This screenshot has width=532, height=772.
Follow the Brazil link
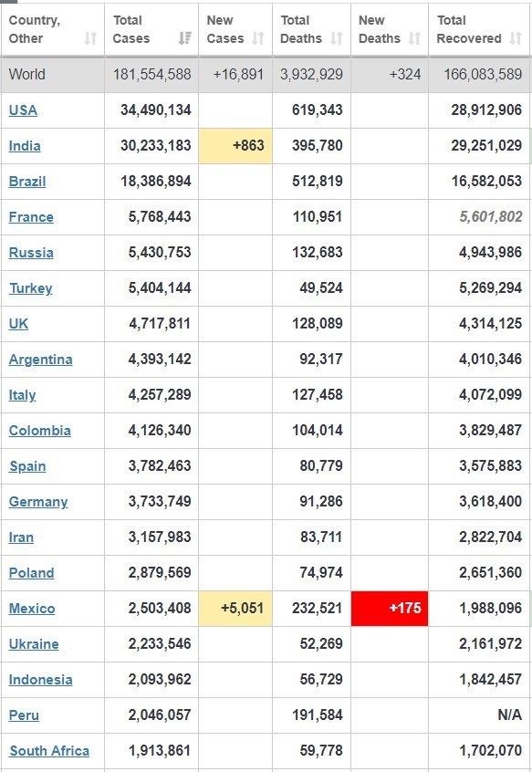pos(27,182)
